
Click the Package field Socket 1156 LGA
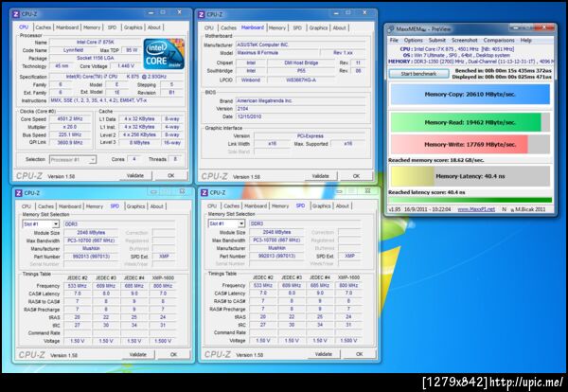click(95, 59)
